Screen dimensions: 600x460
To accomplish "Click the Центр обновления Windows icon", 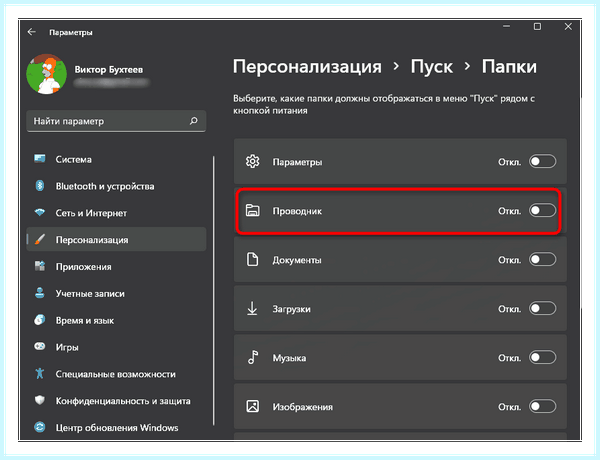I will (x=40, y=427).
